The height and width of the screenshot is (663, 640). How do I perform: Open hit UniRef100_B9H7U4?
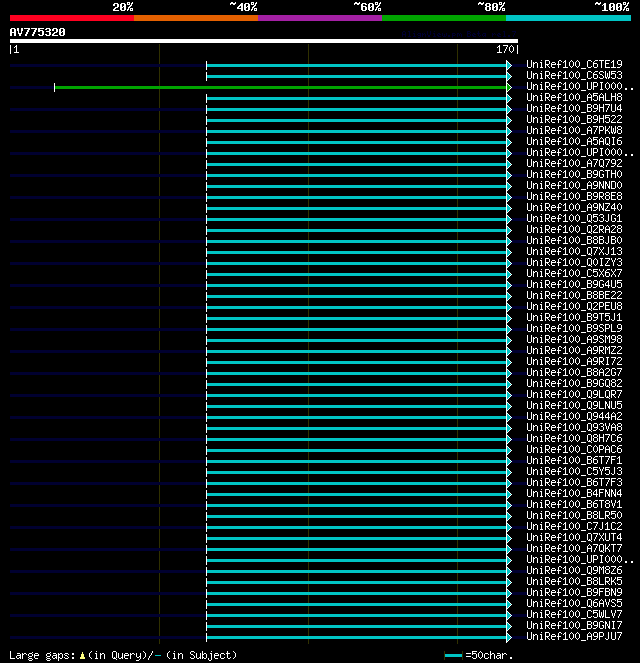point(574,108)
